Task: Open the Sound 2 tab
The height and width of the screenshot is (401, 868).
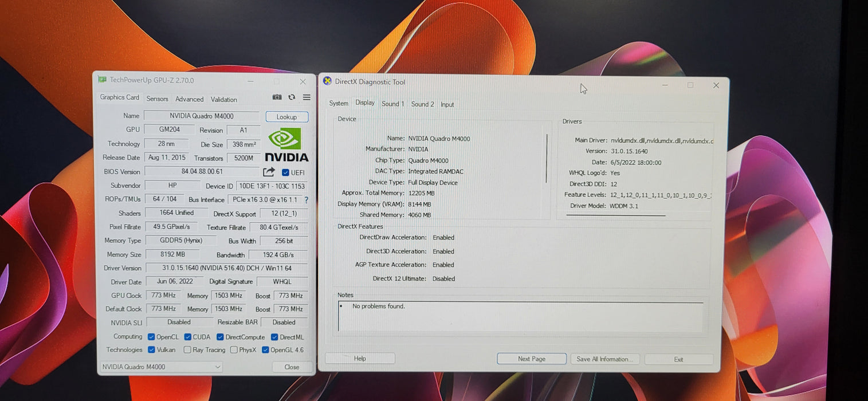Action: [422, 104]
